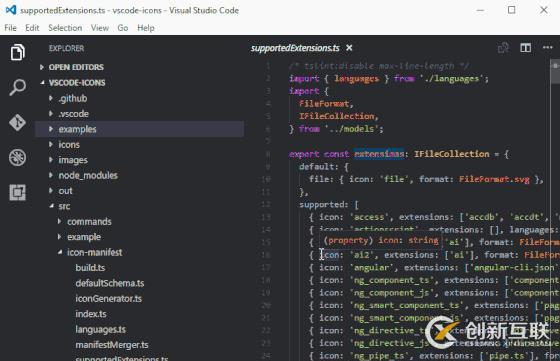Open the Go menu
Screen dimensions: 560x361
[x=122, y=28]
